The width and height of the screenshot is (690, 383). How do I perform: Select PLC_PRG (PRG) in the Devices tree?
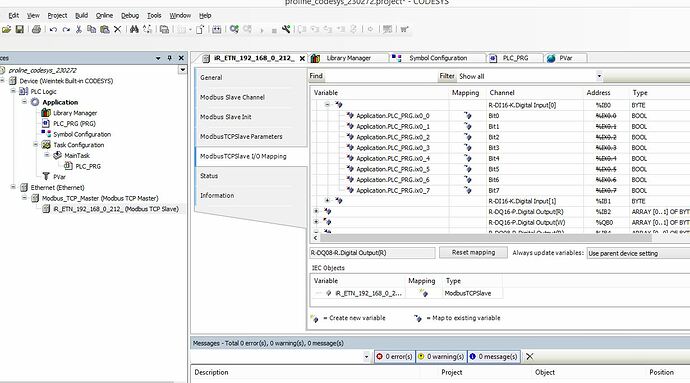(x=74, y=124)
